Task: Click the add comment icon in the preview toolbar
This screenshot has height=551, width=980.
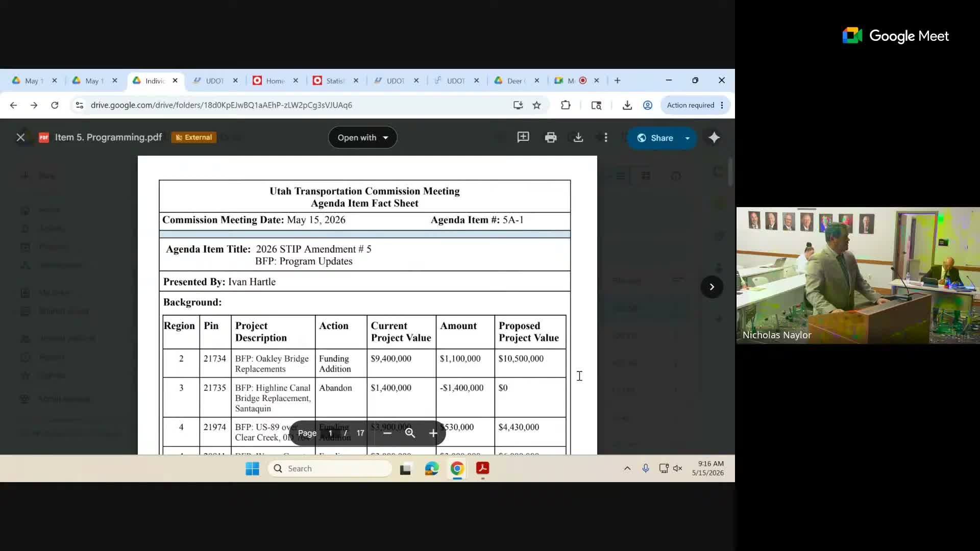Action: [x=523, y=137]
